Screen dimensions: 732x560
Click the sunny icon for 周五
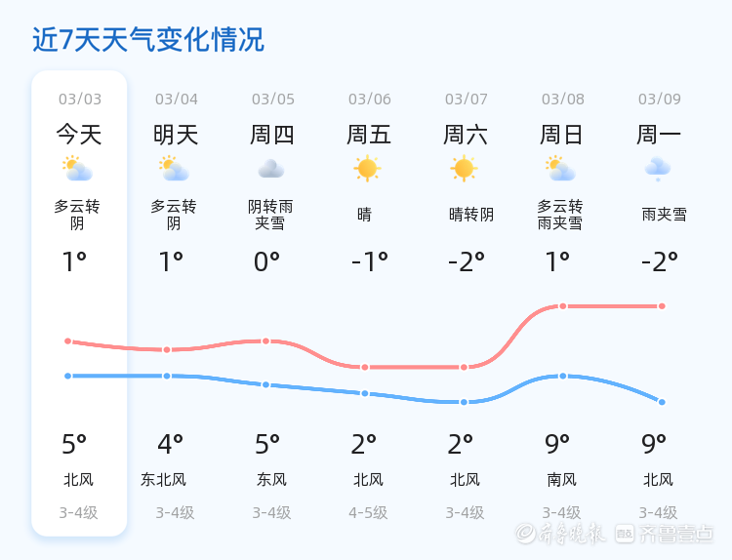[x=367, y=169]
